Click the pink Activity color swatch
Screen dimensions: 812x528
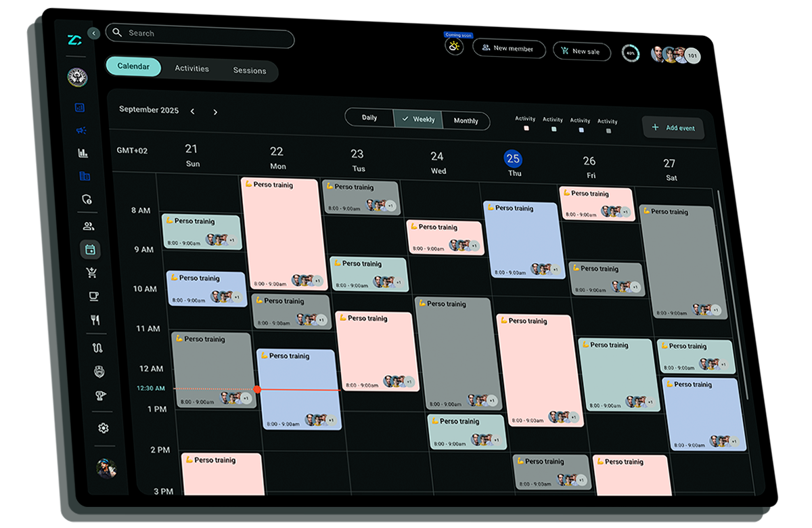(526, 128)
